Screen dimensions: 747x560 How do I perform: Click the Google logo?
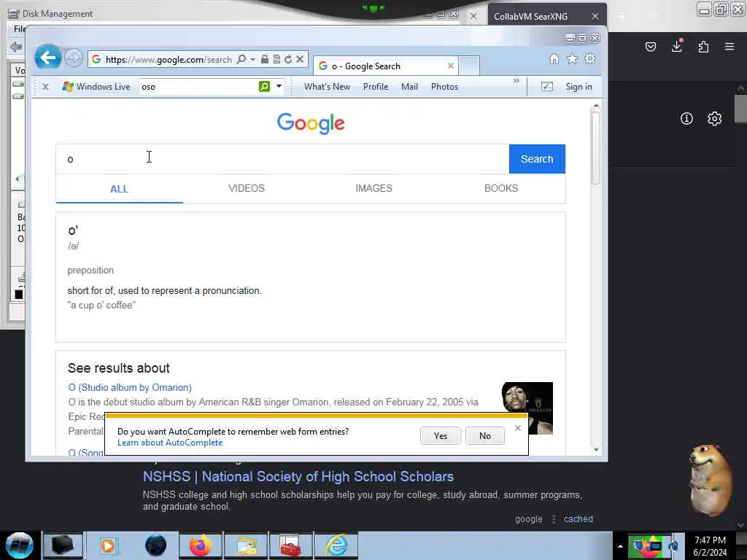[311, 123]
